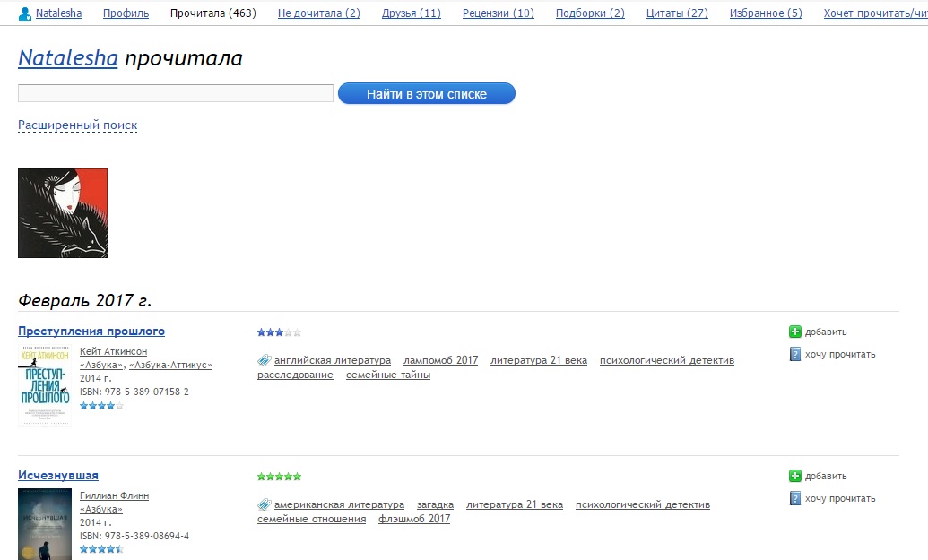Viewport: 928px width, 560px height.
Task: Open the Хочет прочитать tab
Action: point(875,13)
